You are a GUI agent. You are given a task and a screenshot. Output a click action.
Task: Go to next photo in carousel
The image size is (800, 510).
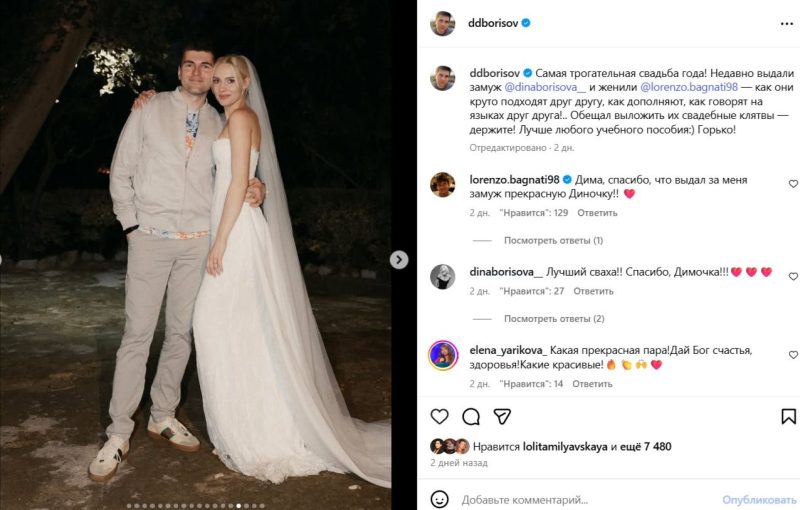[399, 260]
